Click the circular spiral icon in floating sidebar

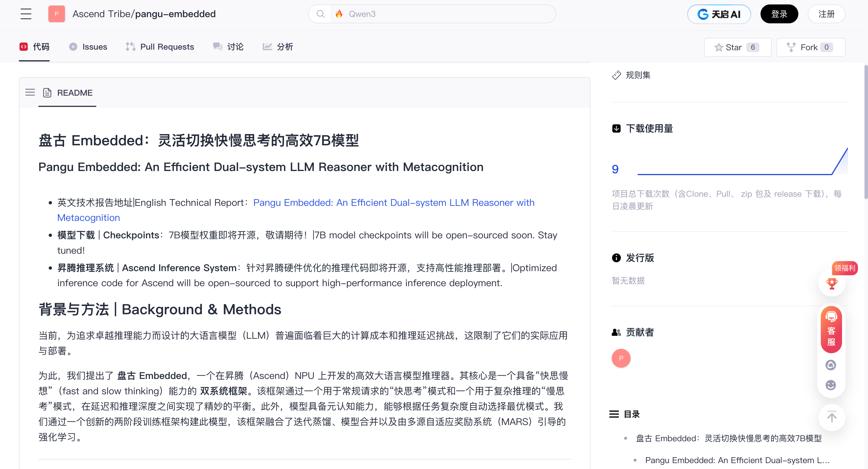[x=831, y=365]
